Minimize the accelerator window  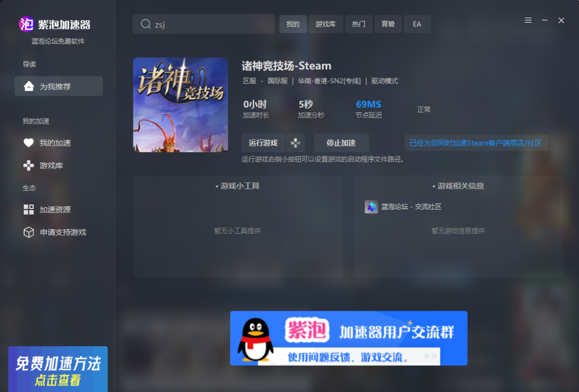(x=545, y=20)
